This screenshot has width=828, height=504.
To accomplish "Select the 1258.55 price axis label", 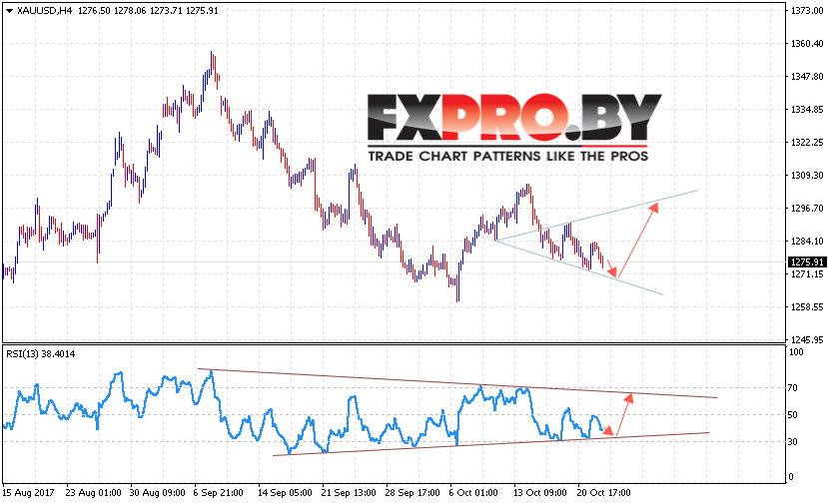I will pyautogui.click(x=807, y=306).
